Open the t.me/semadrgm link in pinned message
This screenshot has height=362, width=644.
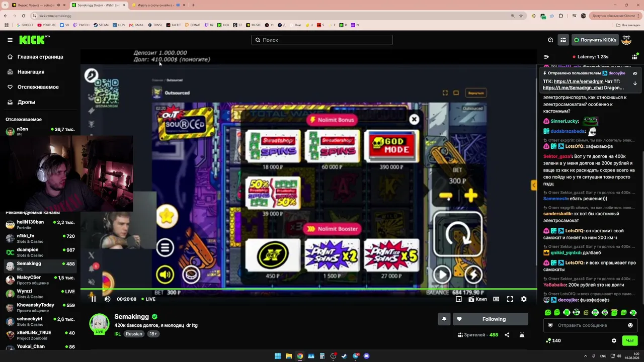point(578,81)
